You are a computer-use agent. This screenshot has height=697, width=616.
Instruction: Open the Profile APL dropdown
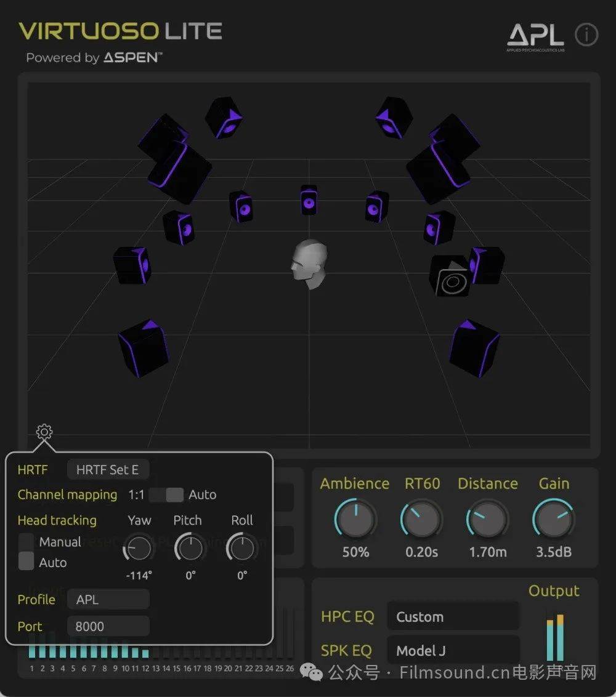coord(108,600)
